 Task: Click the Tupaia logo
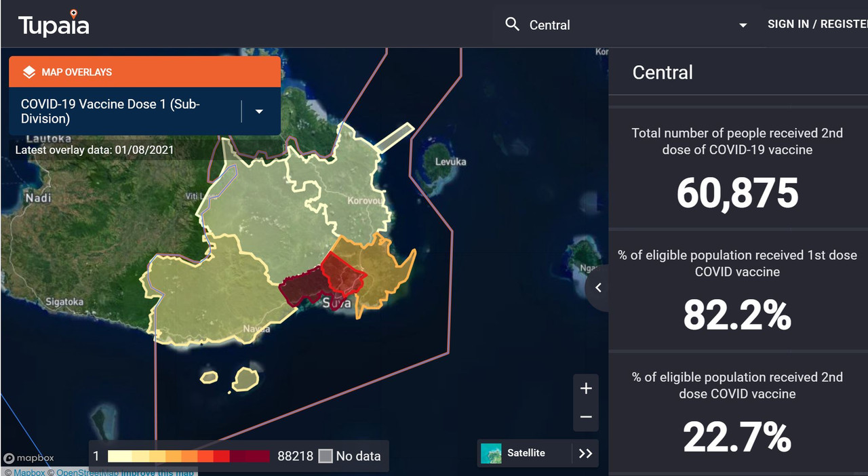tap(54, 24)
